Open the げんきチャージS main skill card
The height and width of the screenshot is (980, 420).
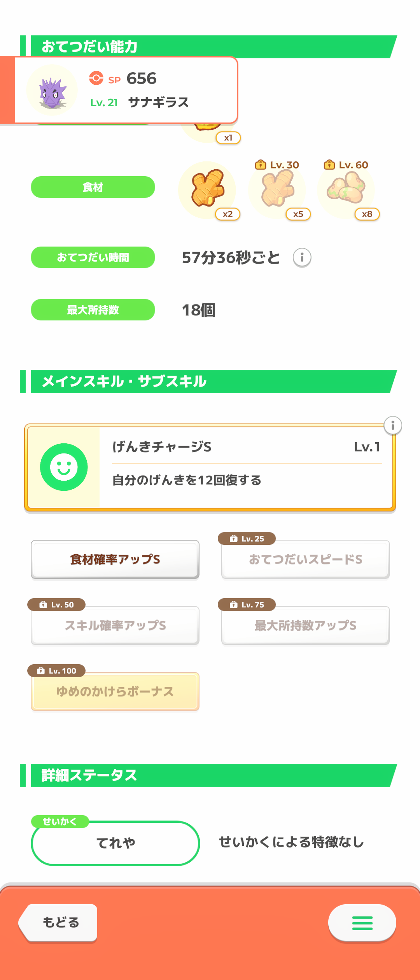(245, 467)
